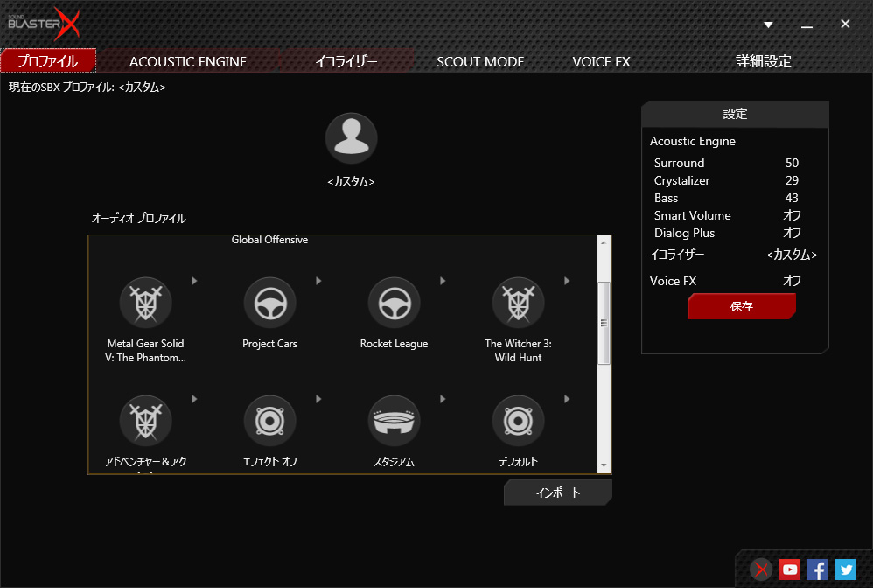
Task: Choose the Project Cars profile icon
Action: pos(269,304)
